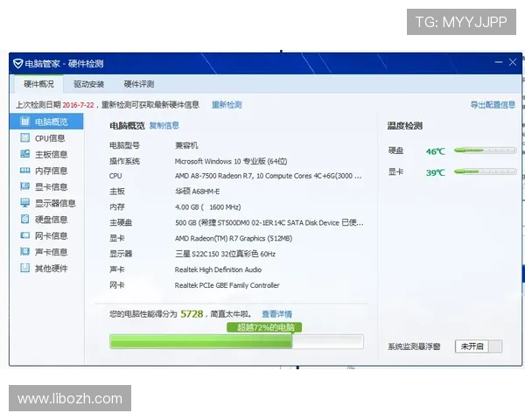The width and height of the screenshot is (525, 420).
Task: Click the 5728 performance score
Action: click(x=192, y=314)
